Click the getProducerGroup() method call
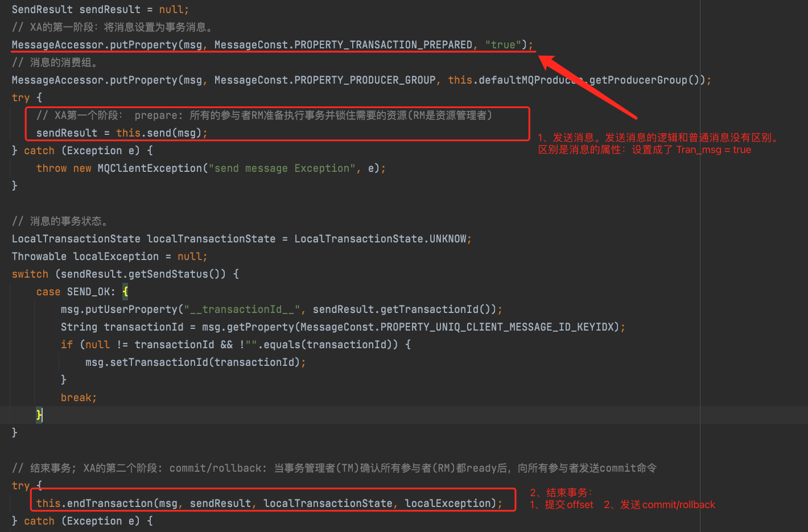This screenshot has width=808, height=532. click(643, 80)
